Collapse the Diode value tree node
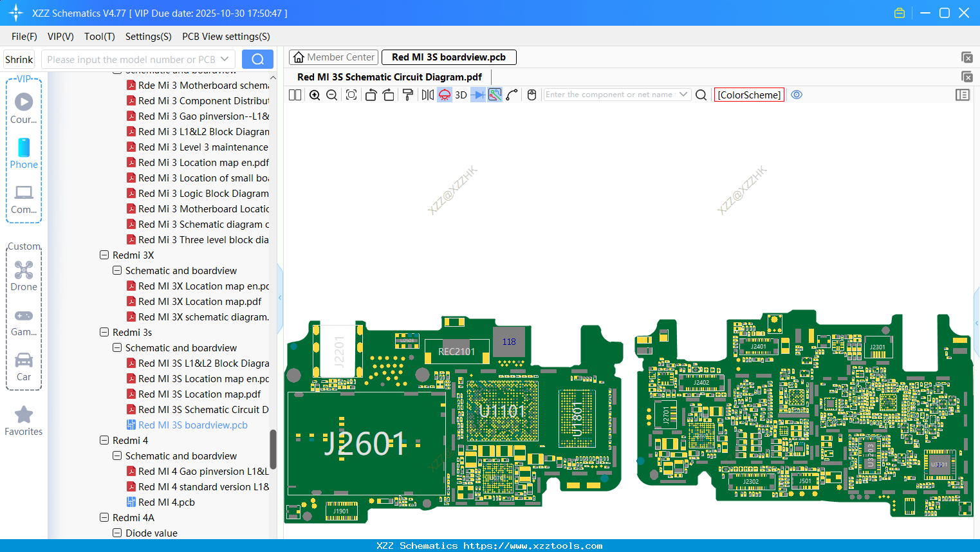980x552 pixels. click(117, 533)
